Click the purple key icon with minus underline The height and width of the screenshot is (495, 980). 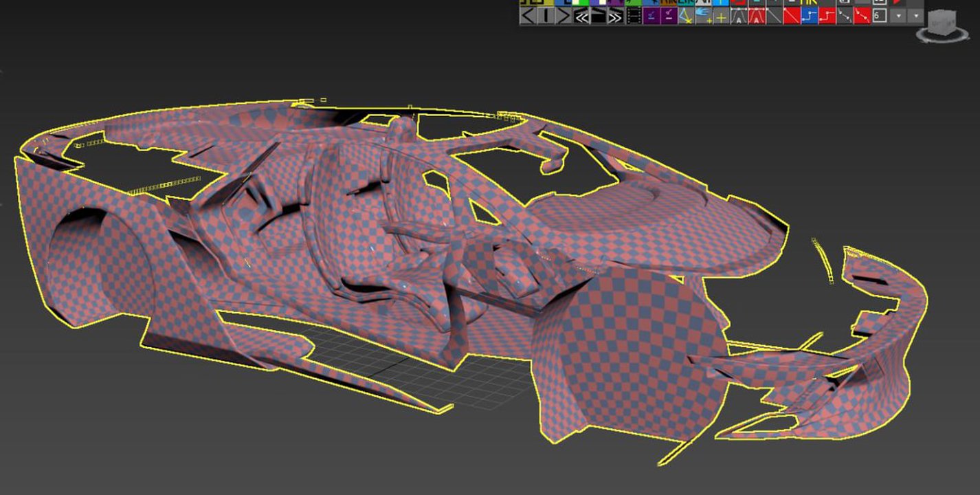[669, 16]
